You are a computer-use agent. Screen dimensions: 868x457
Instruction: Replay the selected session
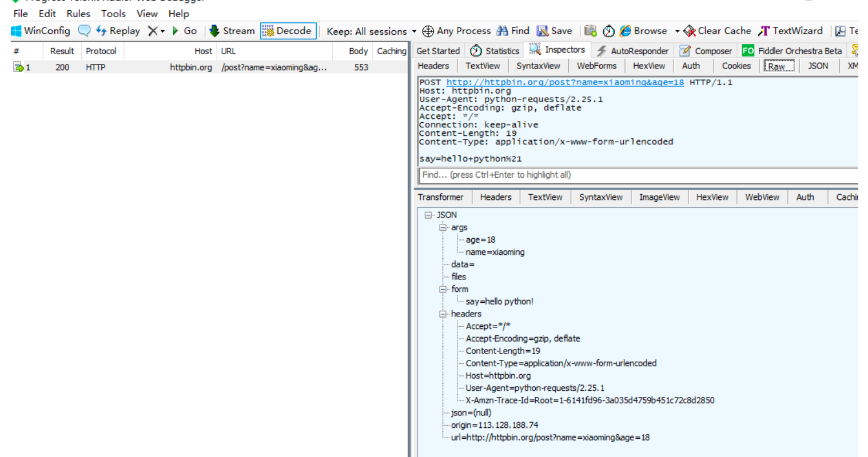pyautogui.click(x=118, y=31)
